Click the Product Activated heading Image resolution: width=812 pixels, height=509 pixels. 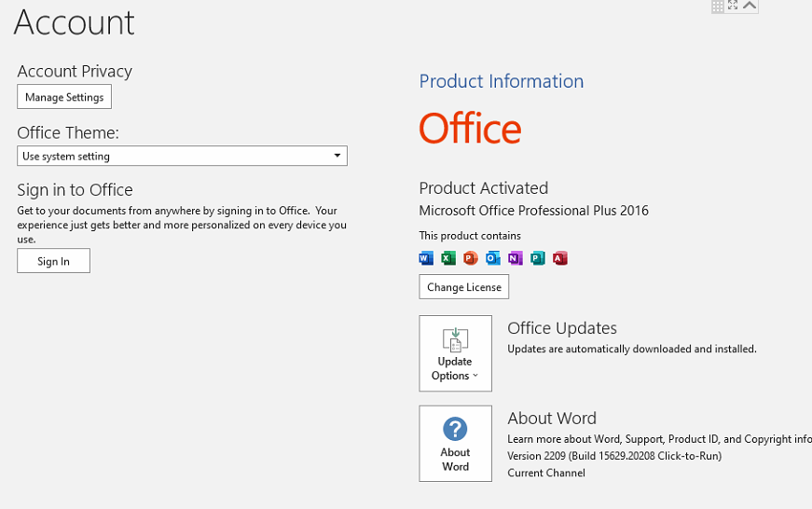[484, 188]
